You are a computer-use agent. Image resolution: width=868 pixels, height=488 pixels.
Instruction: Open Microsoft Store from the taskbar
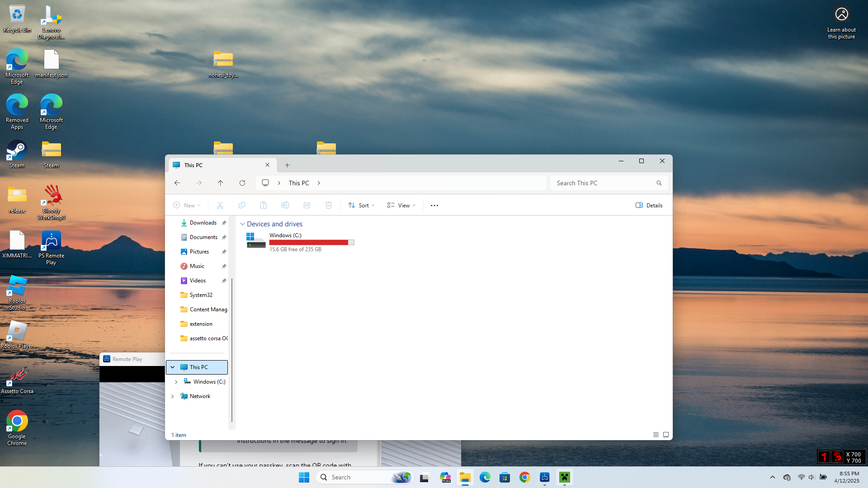click(x=505, y=477)
